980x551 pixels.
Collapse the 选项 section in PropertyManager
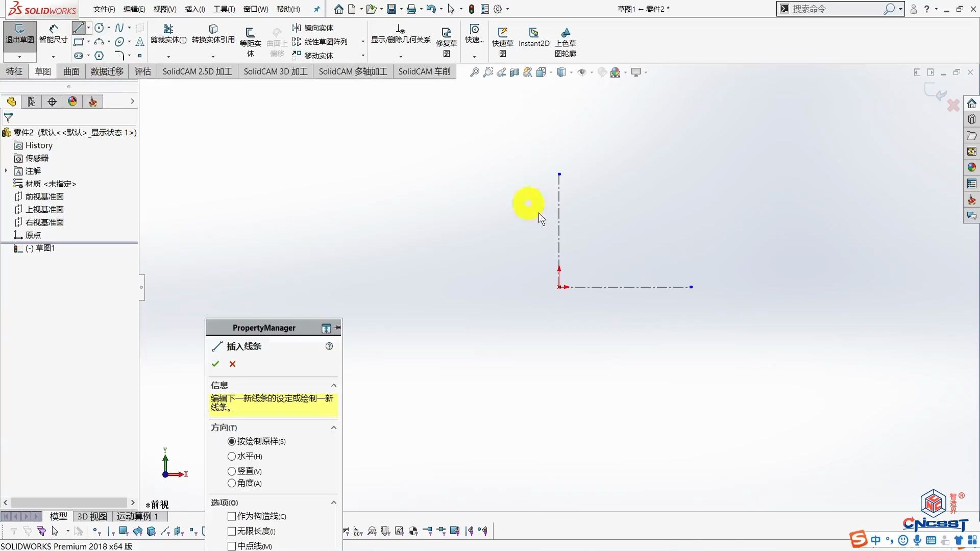[334, 503]
